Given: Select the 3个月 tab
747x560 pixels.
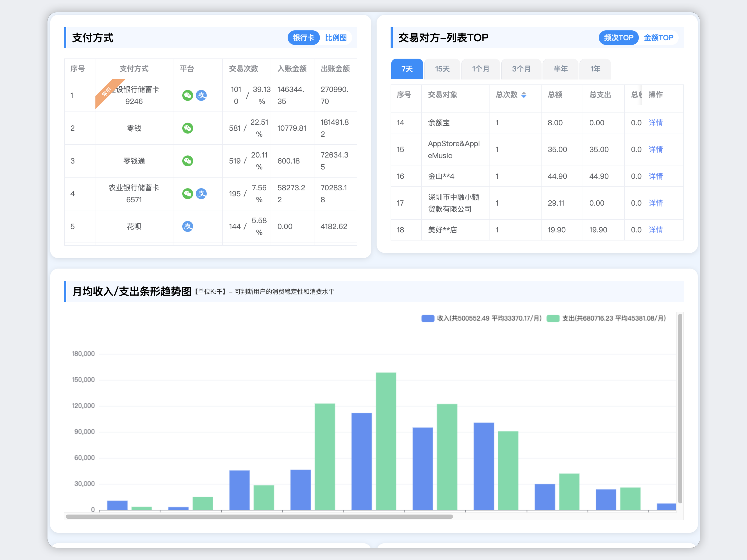Looking at the screenshot, I should pyautogui.click(x=521, y=69).
